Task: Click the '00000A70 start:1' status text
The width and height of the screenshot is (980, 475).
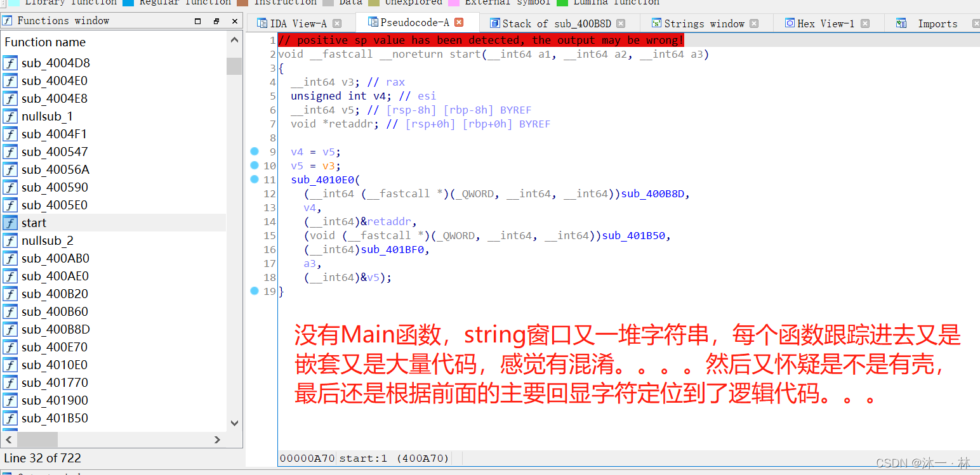Action: (x=364, y=458)
